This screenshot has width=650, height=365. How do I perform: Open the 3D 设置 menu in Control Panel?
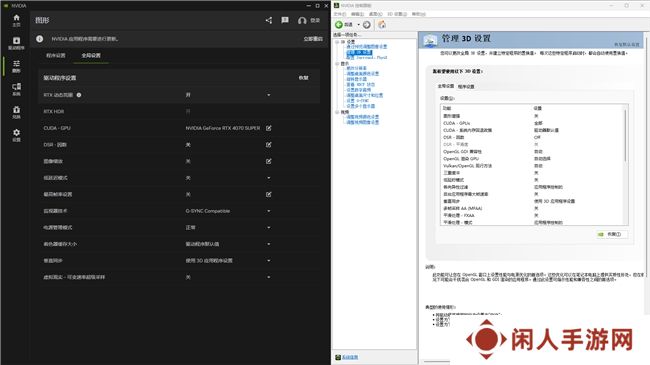tap(397, 14)
